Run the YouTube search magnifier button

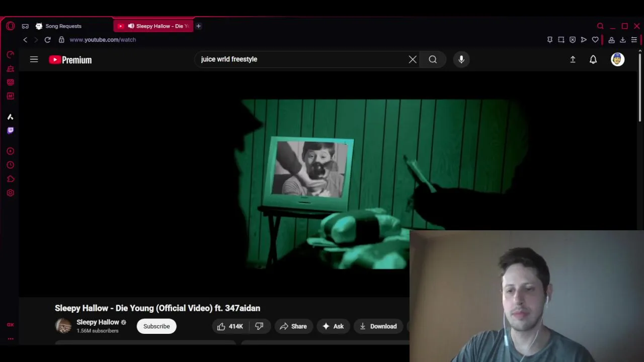[x=433, y=59]
